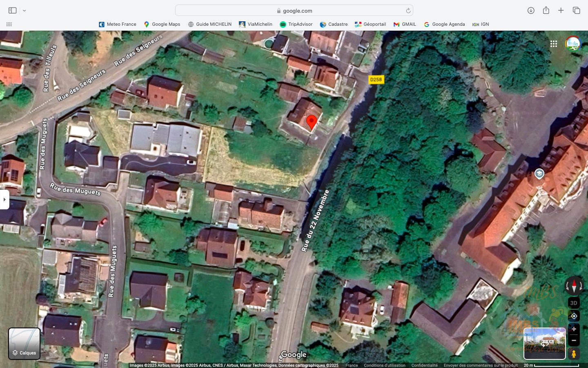Expand the collapsed side panel arrow
The width and height of the screenshot is (588, 368).
point(4,200)
